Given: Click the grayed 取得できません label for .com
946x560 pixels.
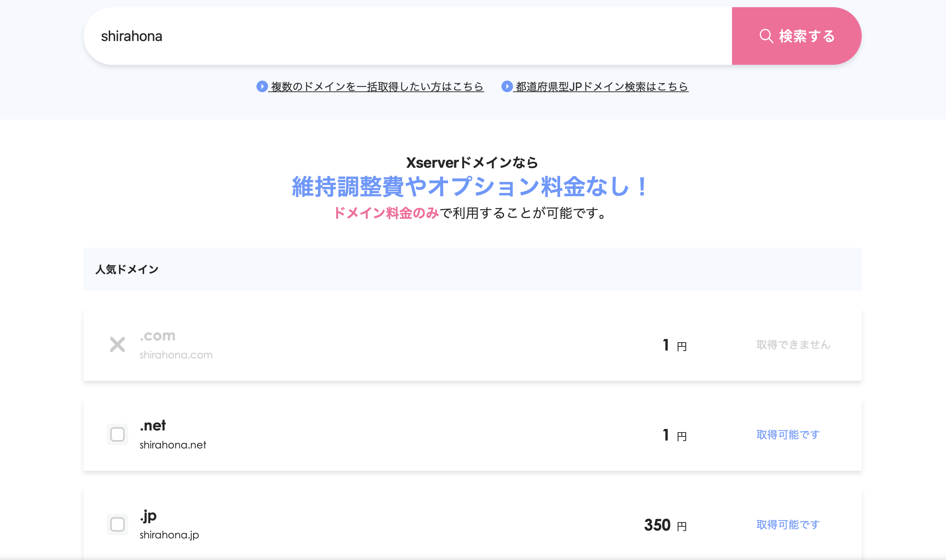Looking at the screenshot, I should 793,344.
